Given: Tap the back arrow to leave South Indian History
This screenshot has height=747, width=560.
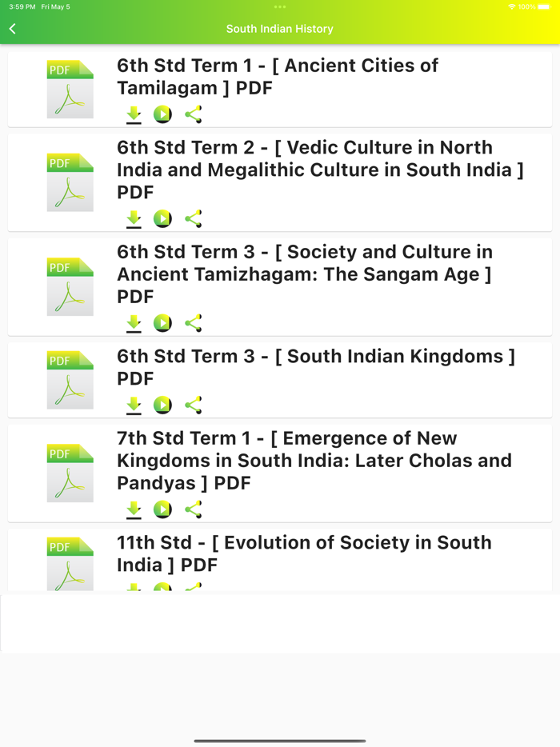Looking at the screenshot, I should [13, 28].
